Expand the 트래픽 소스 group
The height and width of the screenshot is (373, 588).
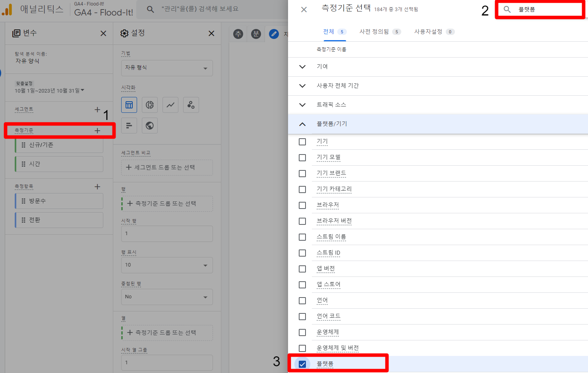(302, 105)
